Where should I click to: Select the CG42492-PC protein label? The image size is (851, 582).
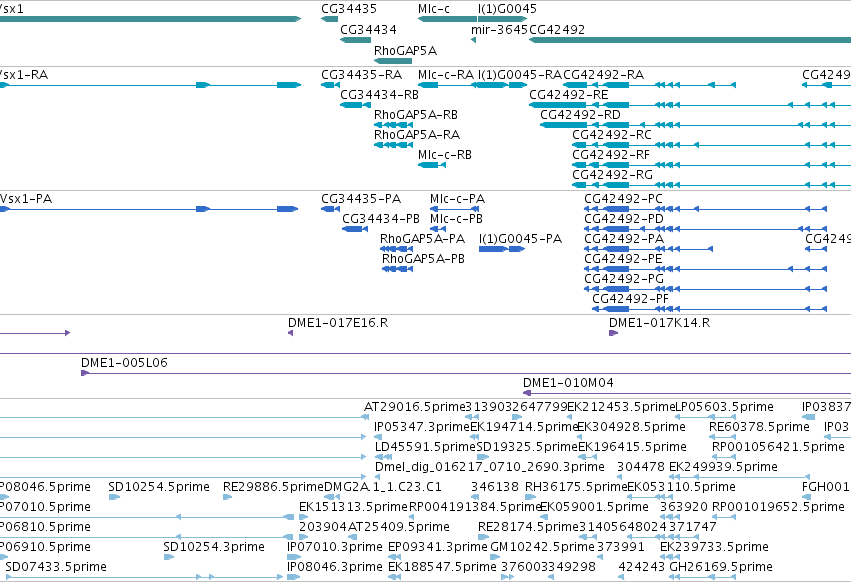pos(623,199)
